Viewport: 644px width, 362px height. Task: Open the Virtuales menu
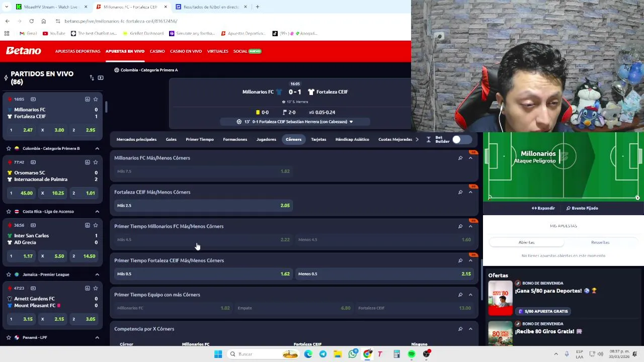[x=218, y=51]
